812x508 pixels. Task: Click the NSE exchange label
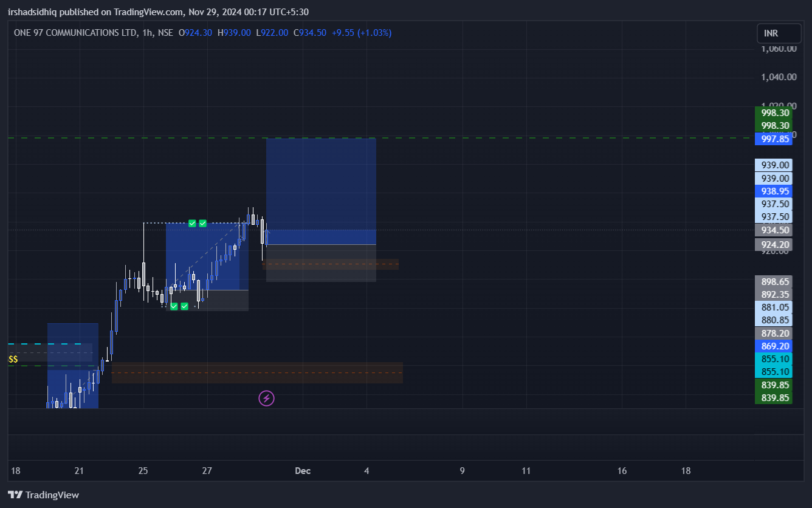[x=165, y=33]
